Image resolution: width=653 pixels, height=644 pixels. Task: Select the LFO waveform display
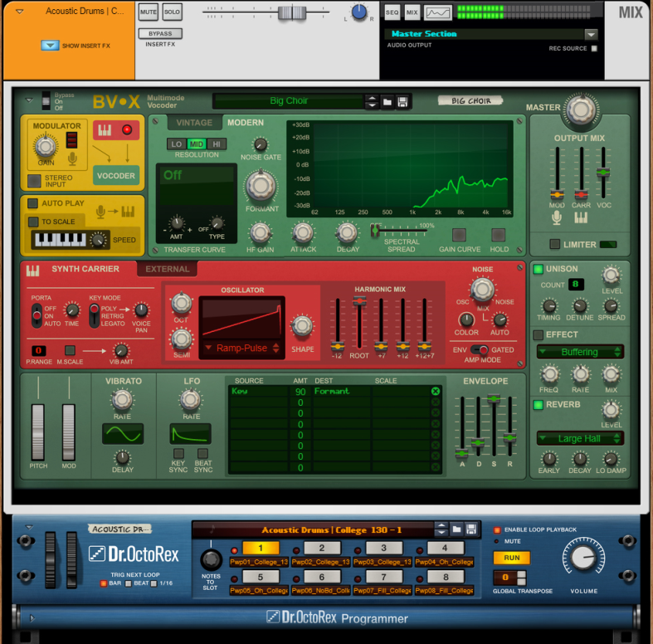pyautogui.click(x=190, y=434)
